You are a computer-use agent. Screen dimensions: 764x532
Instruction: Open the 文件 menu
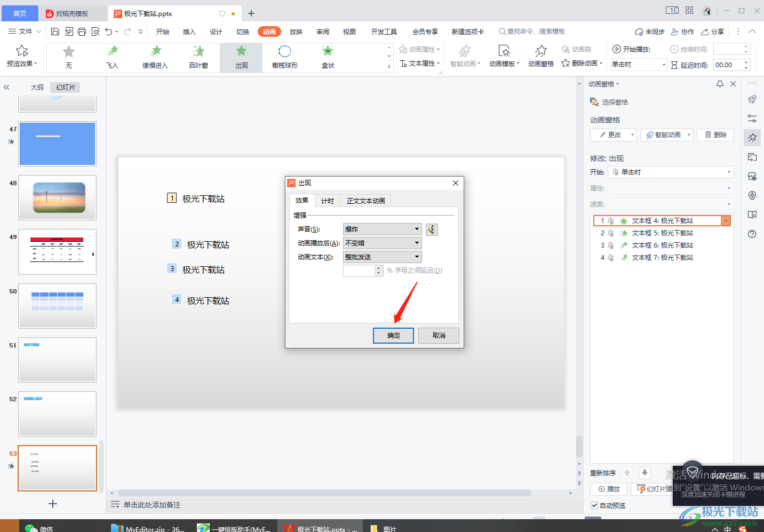25,31
